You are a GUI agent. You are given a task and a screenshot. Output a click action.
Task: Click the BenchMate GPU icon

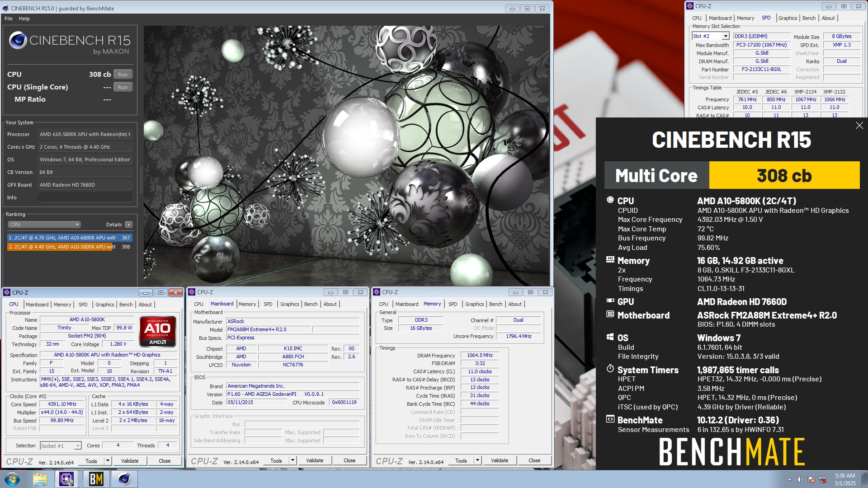(x=610, y=301)
